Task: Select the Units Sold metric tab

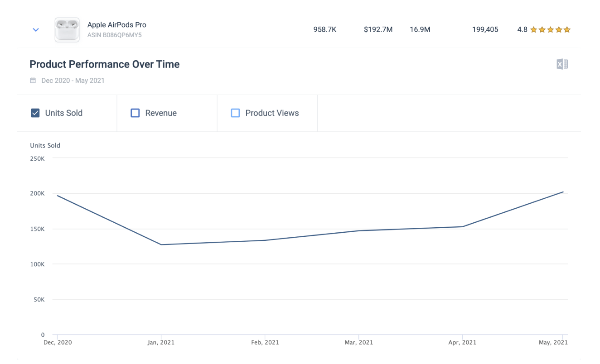Action: (67, 113)
